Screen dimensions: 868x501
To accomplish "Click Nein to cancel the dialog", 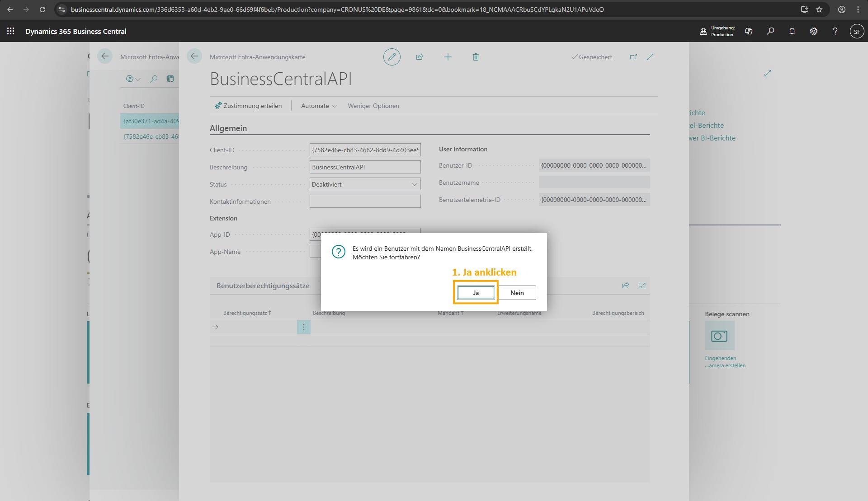I will tap(517, 293).
